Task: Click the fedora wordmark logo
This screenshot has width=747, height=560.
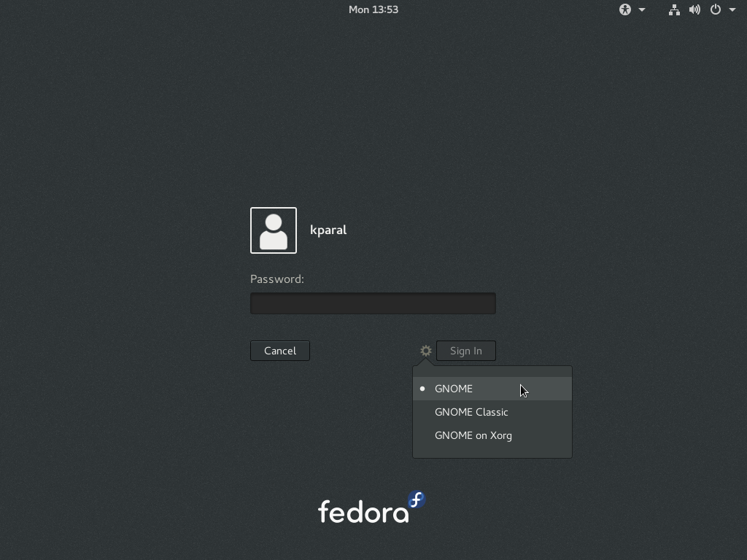Action: coord(363,512)
